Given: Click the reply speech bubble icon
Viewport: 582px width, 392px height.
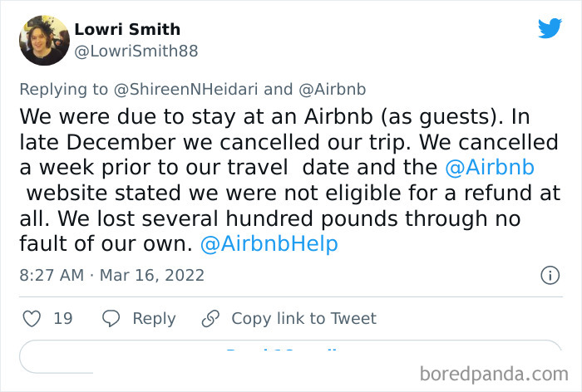Looking at the screenshot, I should tap(111, 319).
